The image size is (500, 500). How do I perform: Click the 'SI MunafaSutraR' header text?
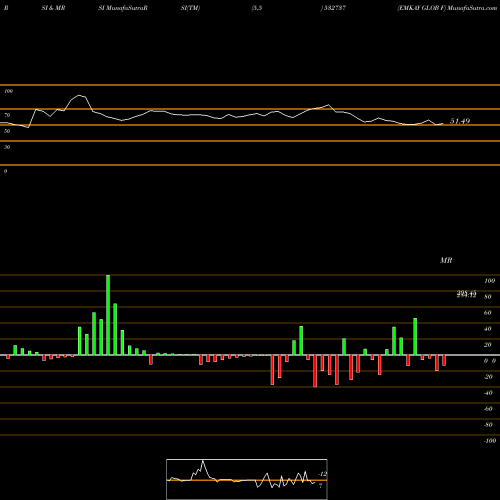tap(123, 8)
